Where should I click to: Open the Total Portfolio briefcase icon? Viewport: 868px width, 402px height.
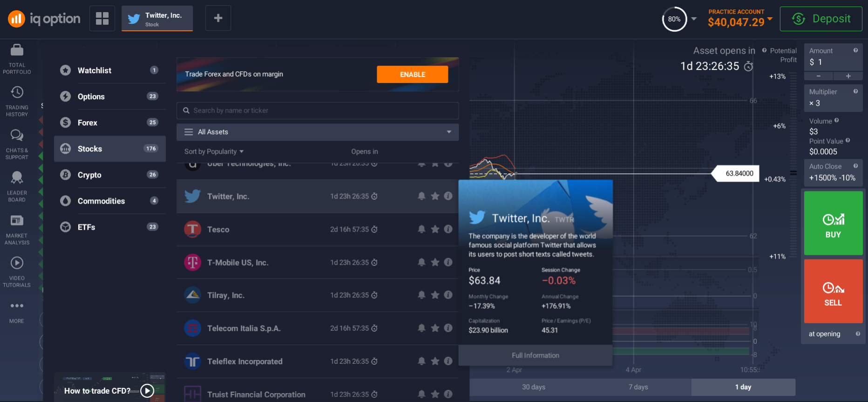pos(17,50)
